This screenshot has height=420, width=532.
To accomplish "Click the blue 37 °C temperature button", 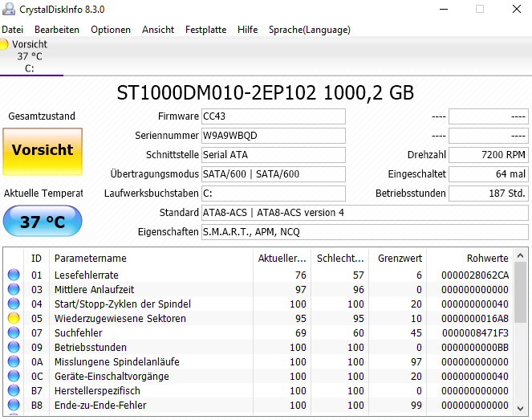I will click(43, 221).
